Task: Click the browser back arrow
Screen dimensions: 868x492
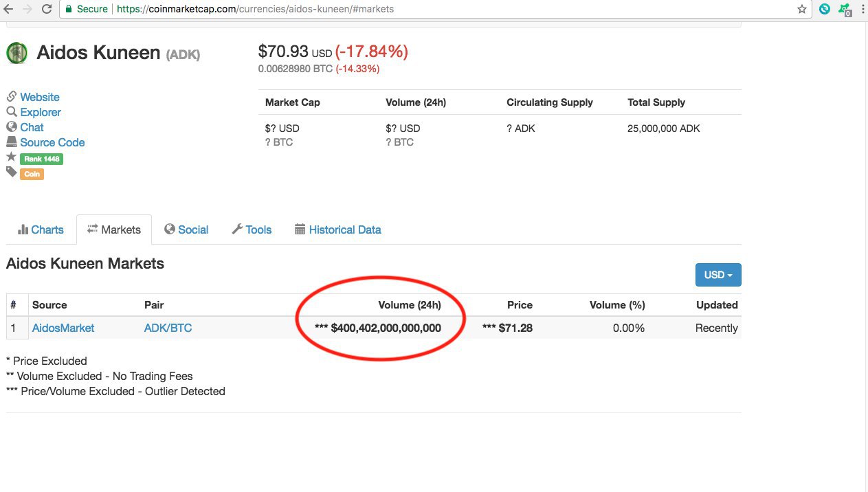Action: click(8, 9)
